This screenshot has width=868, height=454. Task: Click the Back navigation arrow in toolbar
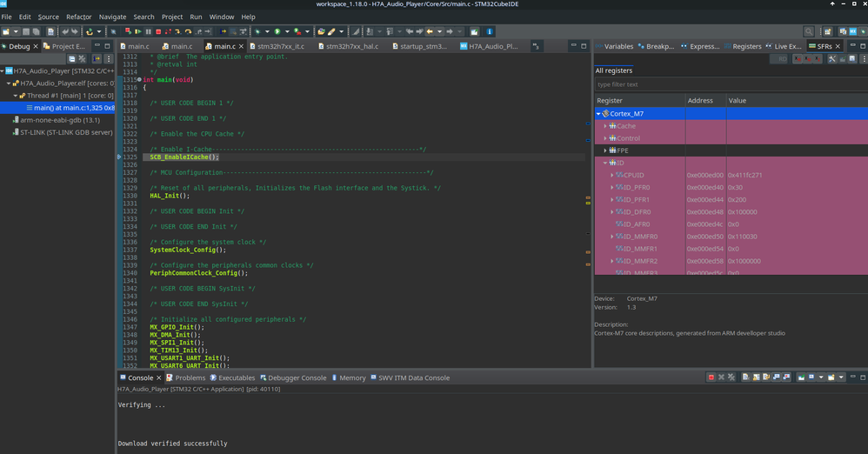[x=430, y=31]
